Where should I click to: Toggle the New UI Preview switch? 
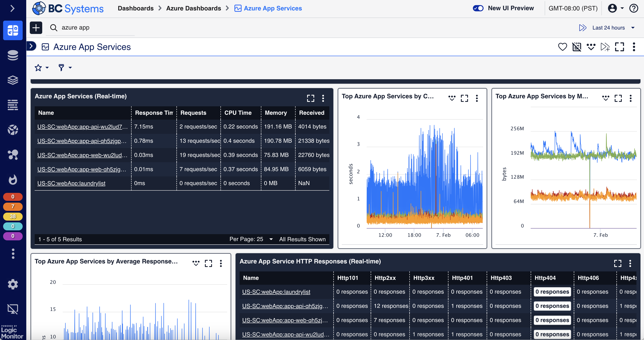tap(478, 8)
